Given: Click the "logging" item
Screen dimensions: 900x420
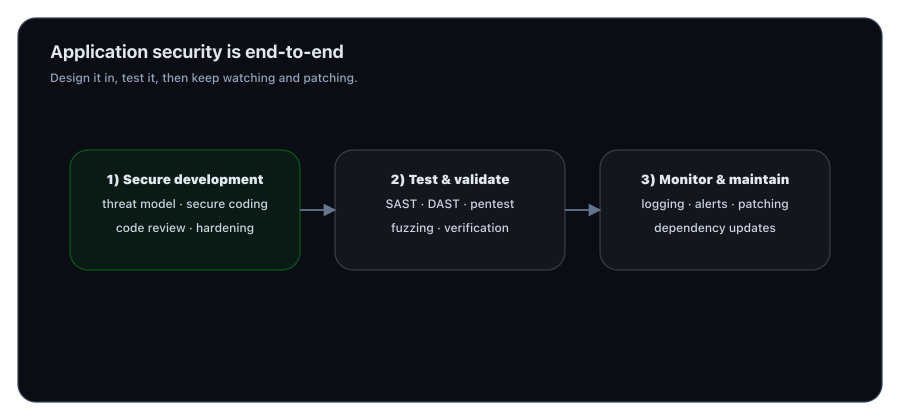Looking at the screenshot, I should point(664,204).
